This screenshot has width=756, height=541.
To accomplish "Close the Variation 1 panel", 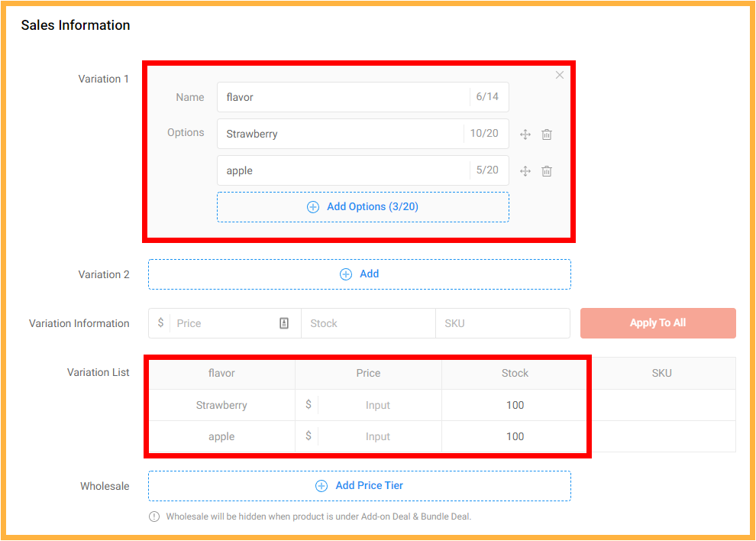I will click(559, 75).
